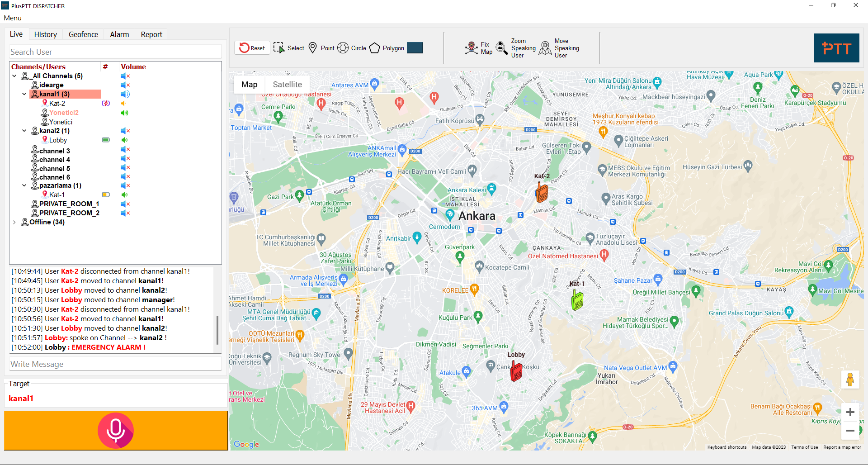Image resolution: width=868 pixels, height=465 pixels.
Task: Open Keyboard shortcuts link
Action: 727,447
